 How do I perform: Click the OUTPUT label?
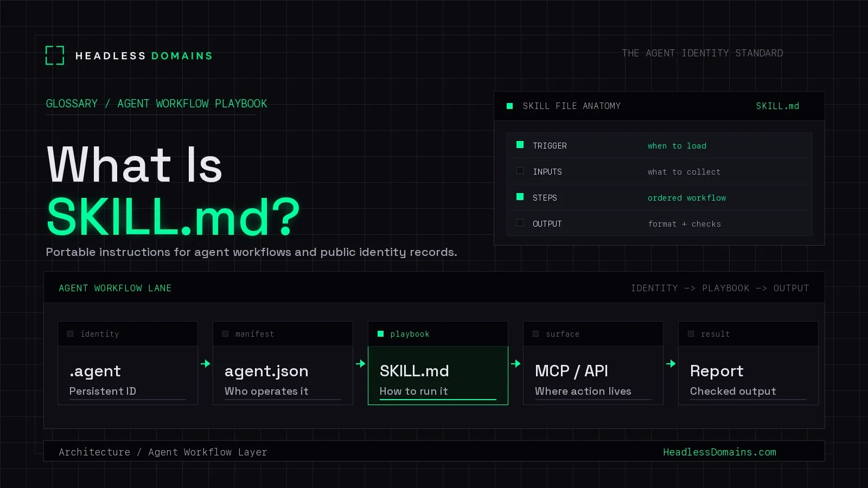pos(547,224)
